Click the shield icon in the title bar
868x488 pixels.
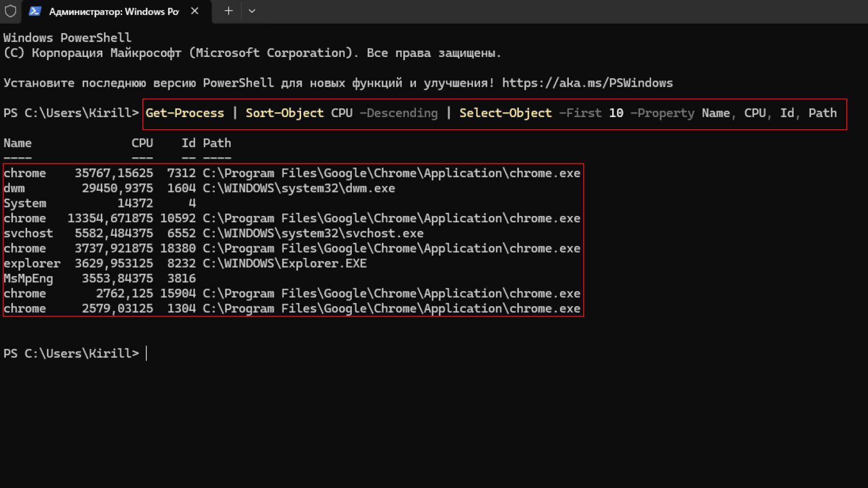tap(10, 11)
